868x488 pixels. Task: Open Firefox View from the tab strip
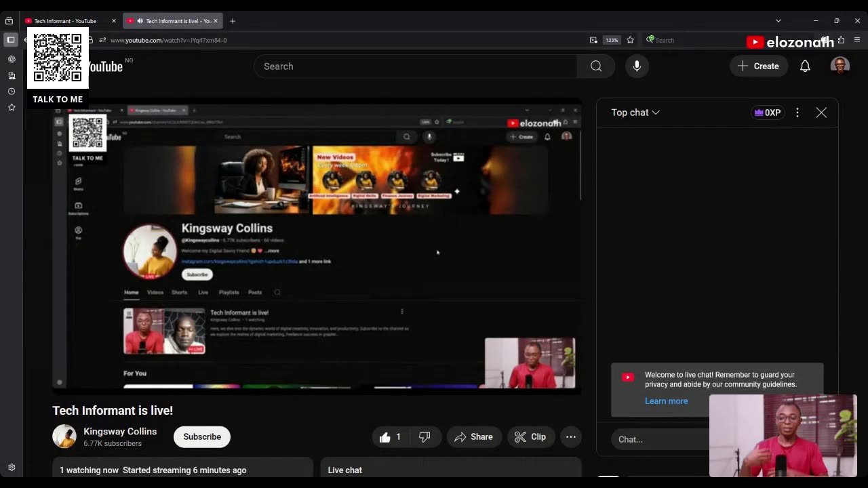pos(9,21)
